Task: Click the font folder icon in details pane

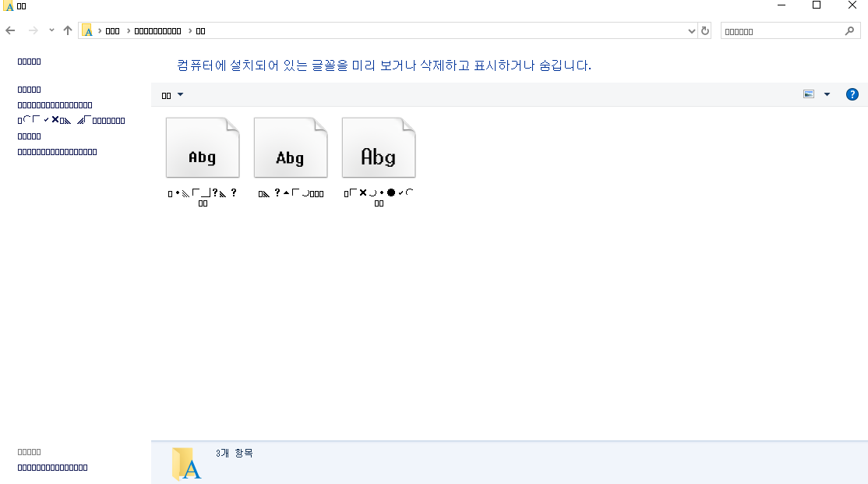Action: point(186,463)
